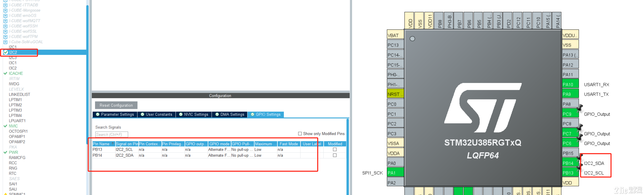Click the pushpin icon on PC9
The image size is (644, 195).
coord(580,108)
